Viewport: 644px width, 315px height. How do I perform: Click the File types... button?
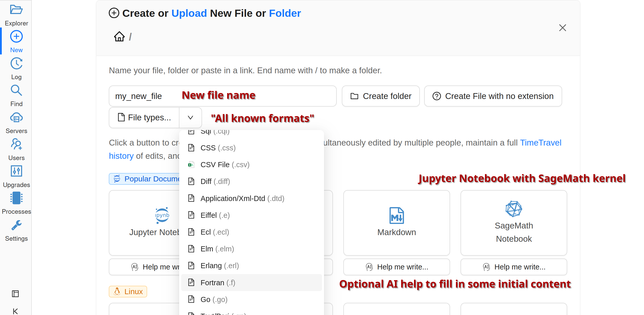point(144,118)
